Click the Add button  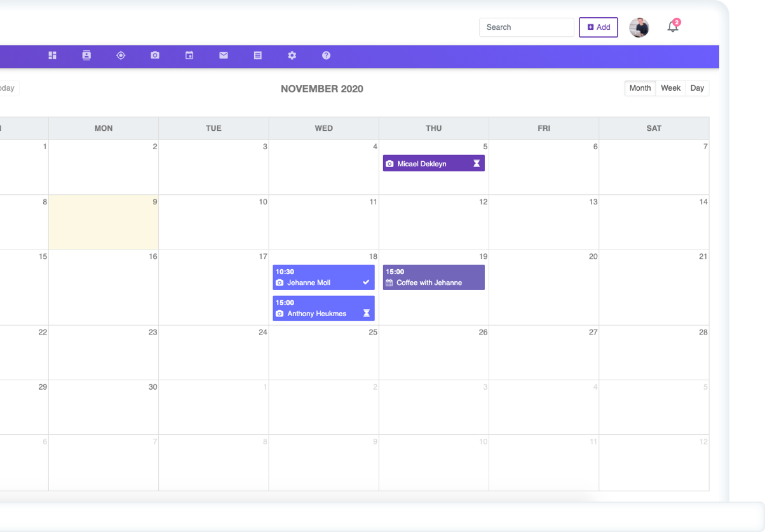coord(598,27)
